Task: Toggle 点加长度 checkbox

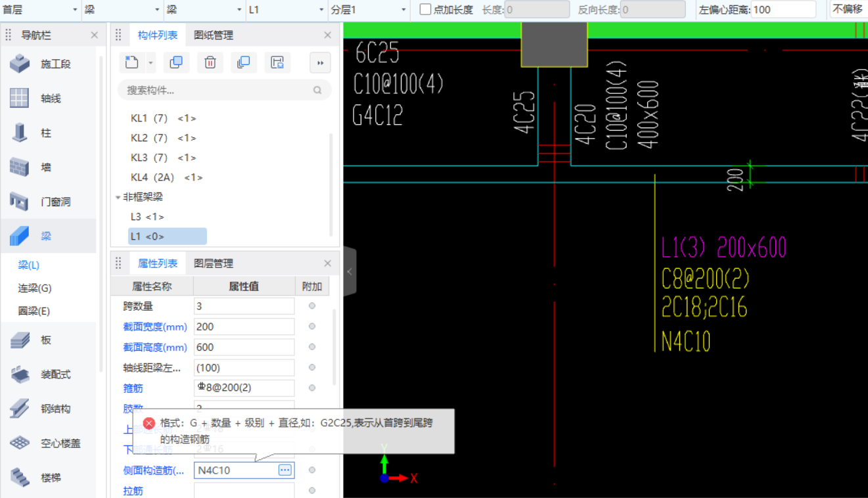Action: click(x=425, y=9)
